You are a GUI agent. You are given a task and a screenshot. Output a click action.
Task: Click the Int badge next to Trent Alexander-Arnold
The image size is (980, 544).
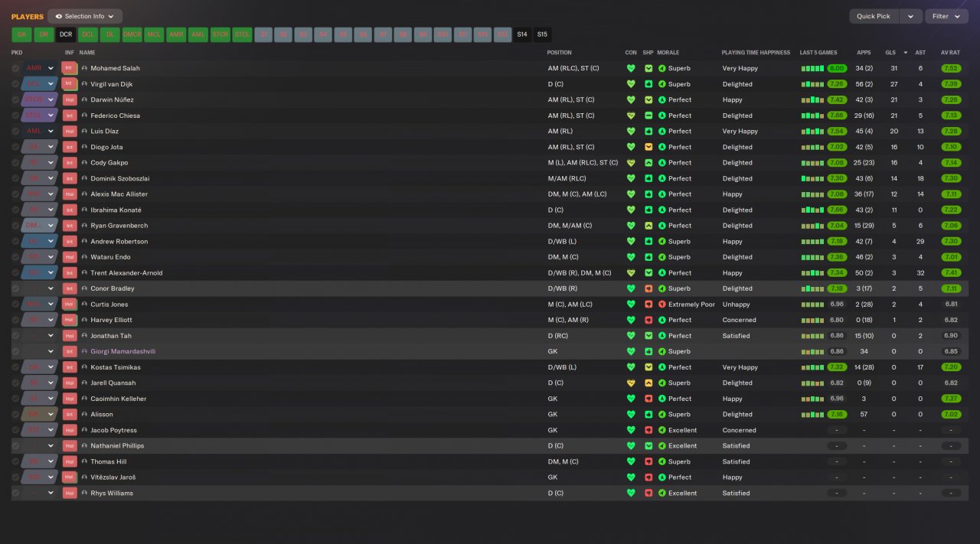70,272
